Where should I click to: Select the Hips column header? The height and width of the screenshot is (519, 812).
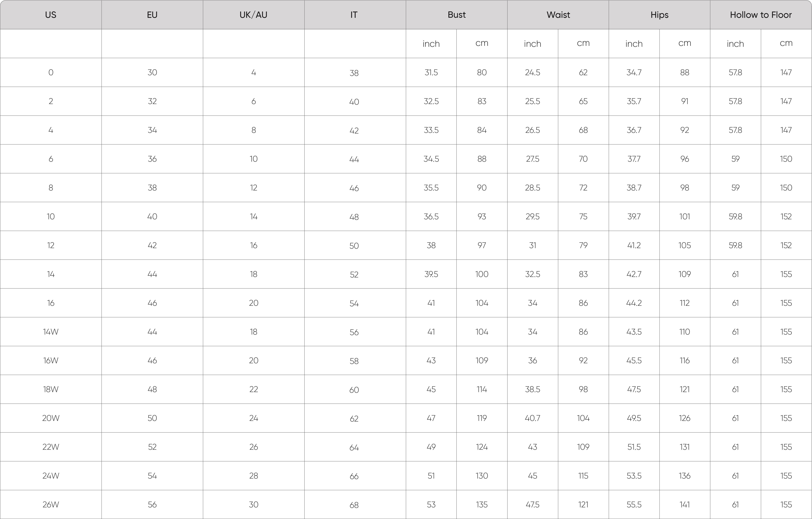[x=660, y=15]
